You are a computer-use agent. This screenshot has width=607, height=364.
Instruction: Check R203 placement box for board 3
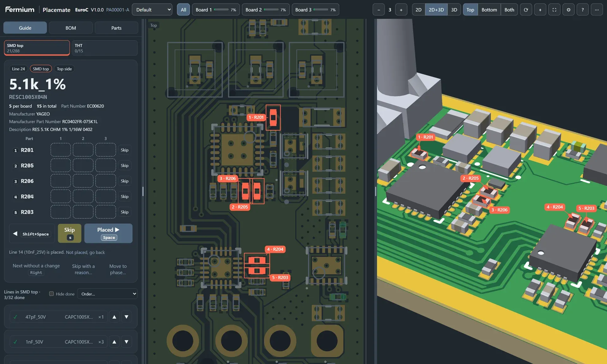tap(106, 212)
